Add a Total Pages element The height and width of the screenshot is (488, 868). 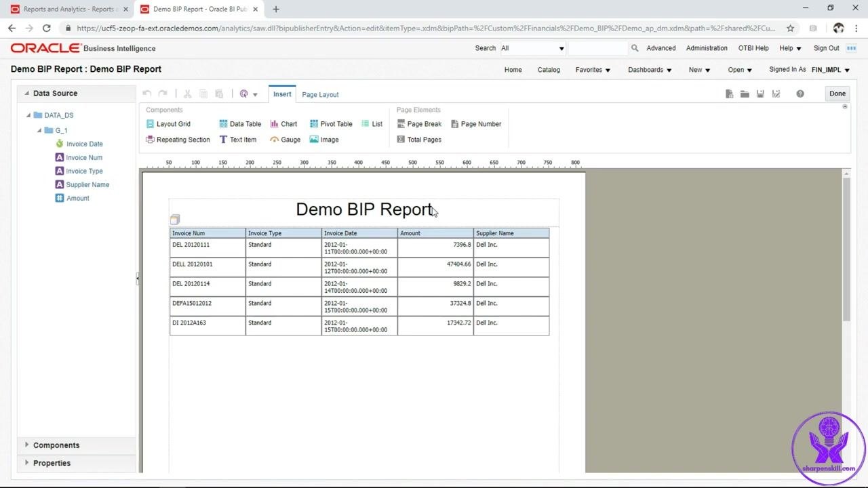pyautogui.click(x=419, y=140)
